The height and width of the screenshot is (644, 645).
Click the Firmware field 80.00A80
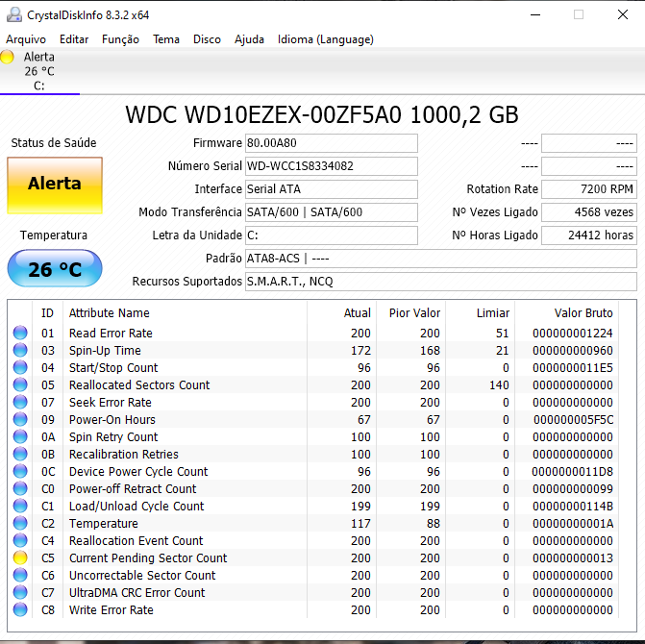coord(331,143)
